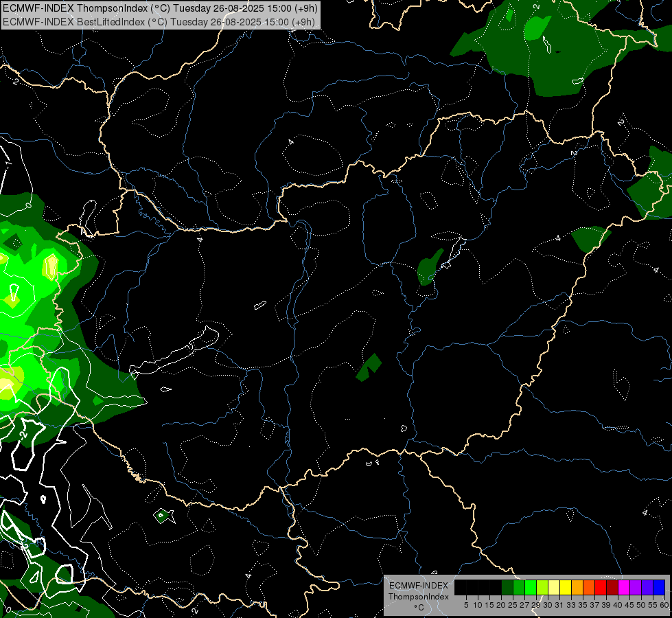The height and width of the screenshot is (618, 672).
Task: Select the dark red 39–40 legend swatch
Action: tap(612, 587)
